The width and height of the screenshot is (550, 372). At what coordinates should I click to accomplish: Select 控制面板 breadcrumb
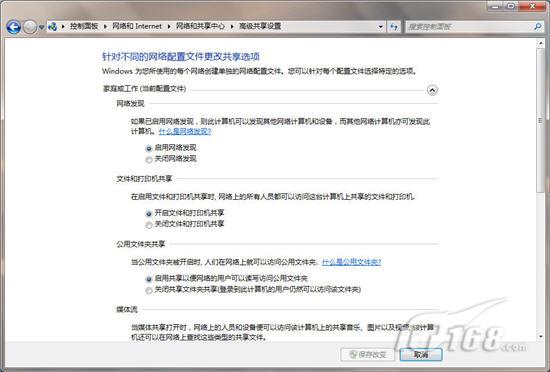(x=84, y=26)
